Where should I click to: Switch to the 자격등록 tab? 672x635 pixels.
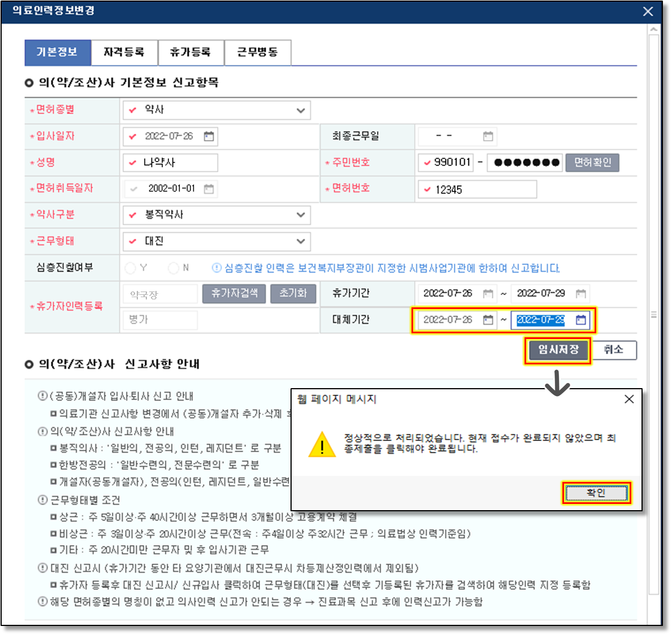[x=124, y=53]
